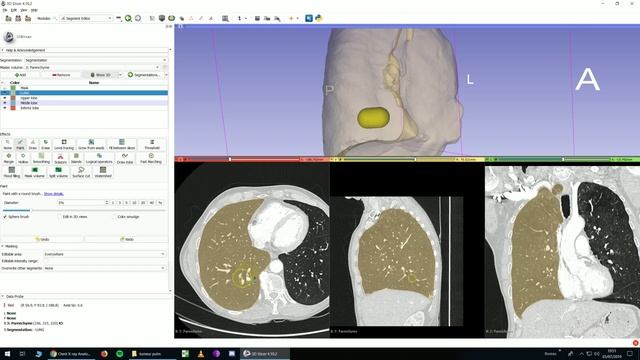Select the Erase effect tool
Viewport: 640px width, 360px height.
(46, 144)
